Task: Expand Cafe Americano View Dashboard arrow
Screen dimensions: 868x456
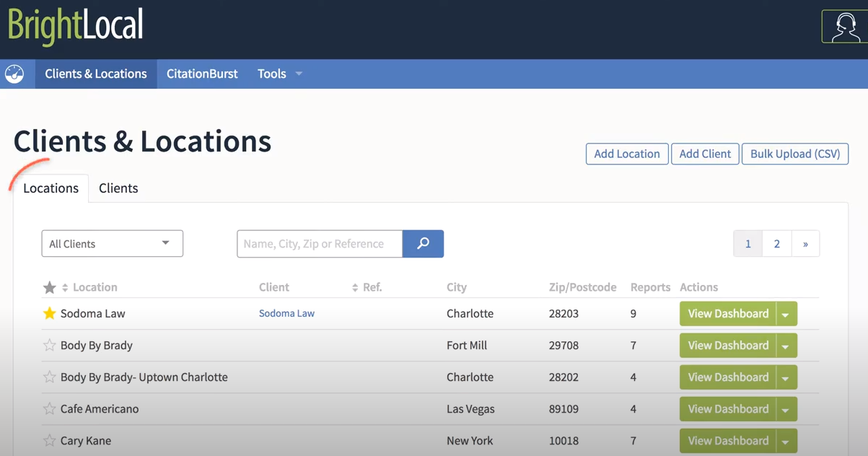Action: (x=786, y=409)
